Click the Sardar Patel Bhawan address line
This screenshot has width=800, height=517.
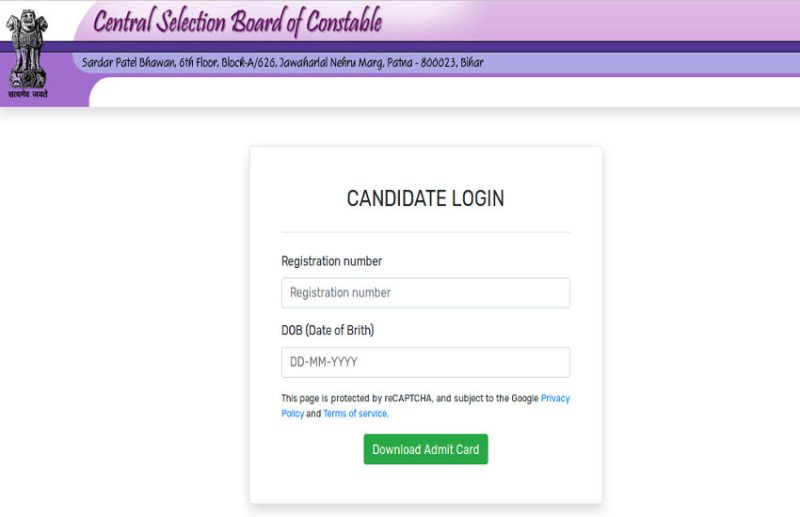coord(282,63)
